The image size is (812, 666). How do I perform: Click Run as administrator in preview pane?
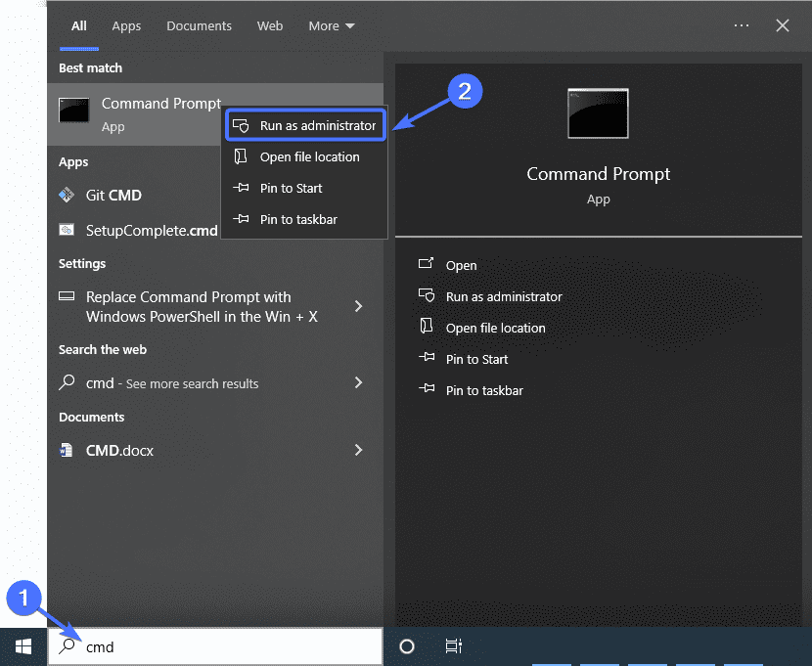504,296
